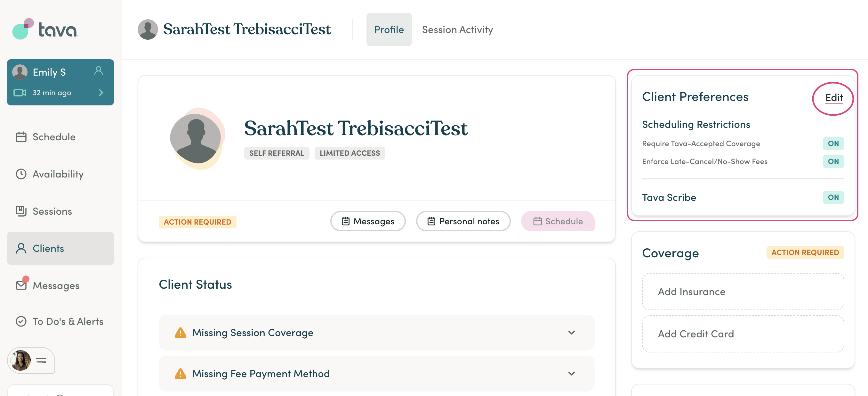The width and height of the screenshot is (868, 396).
Task: Open user avatar menu at sidebar bottom
Action: coord(31,360)
